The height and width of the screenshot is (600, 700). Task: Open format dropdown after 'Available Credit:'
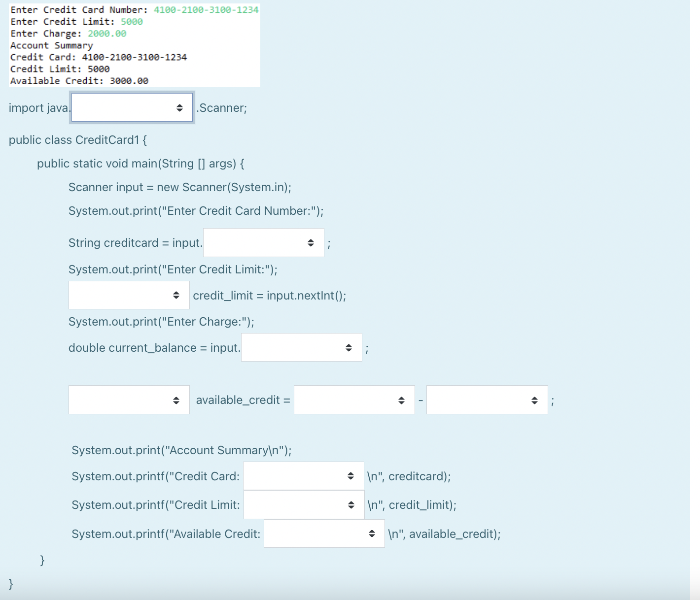coord(324,533)
